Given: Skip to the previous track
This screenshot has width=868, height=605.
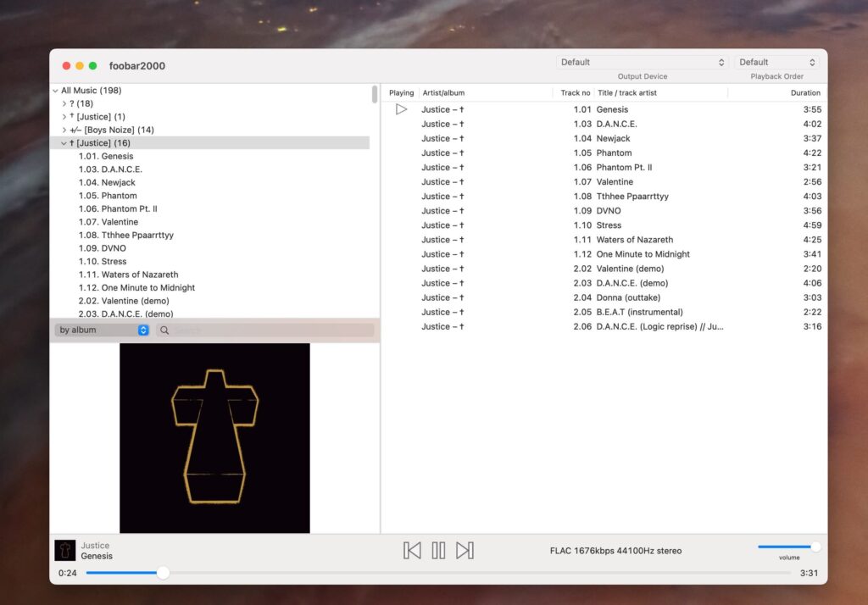Looking at the screenshot, I should click(x=412, y=550).
